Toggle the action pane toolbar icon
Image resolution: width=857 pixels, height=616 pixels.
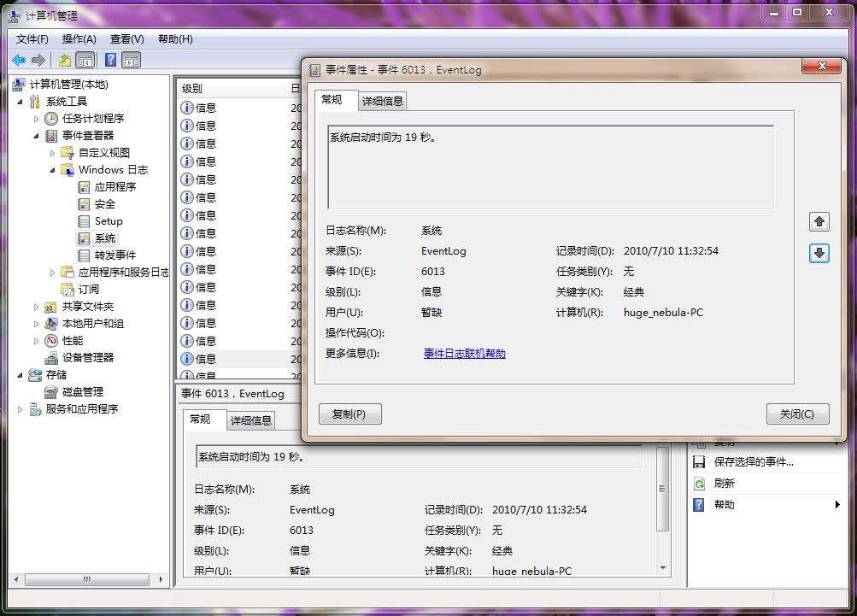point(131,60)
